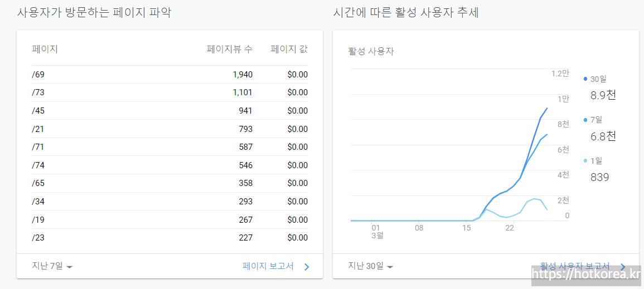Click the 4천 axis label
Viewport: 644px width, 289px height.
point(563,175)
